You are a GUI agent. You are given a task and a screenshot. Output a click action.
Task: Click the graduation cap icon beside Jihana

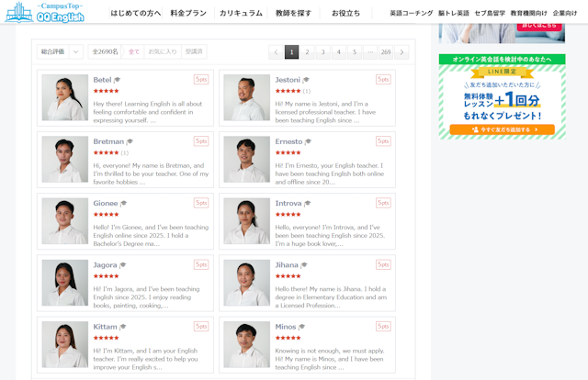click(304, 265)
